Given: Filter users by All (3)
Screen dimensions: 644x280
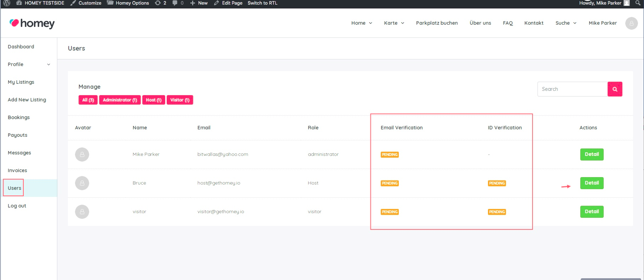Looking at the screenshot, I should click(x=88, y=100).
